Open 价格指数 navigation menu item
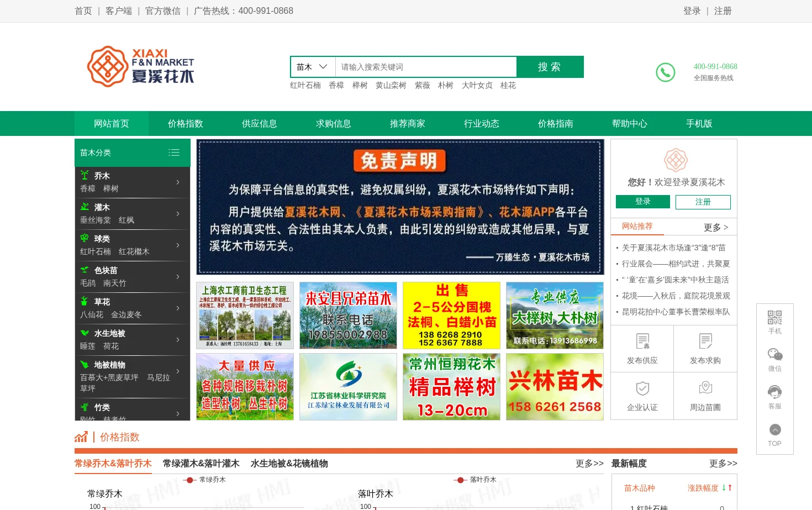The width and height of the screenshot is (812, 510). 186,123
